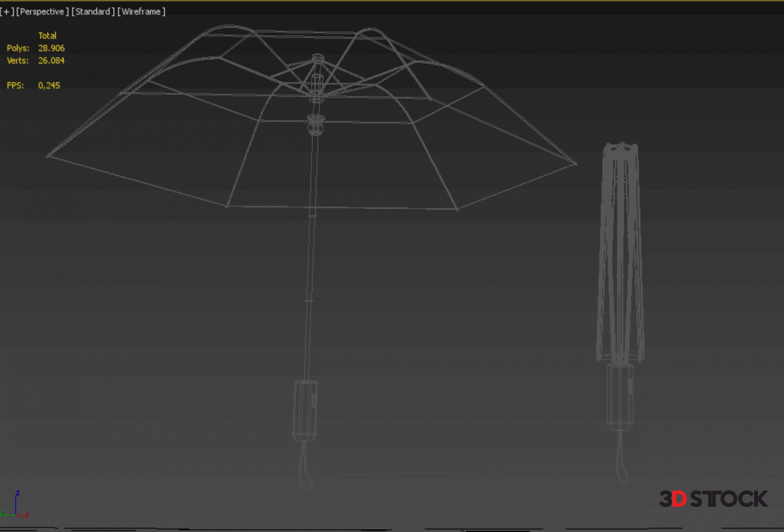Open the Wireframe display mode menu
Viewport: 784px width, 532px height.
141,11
